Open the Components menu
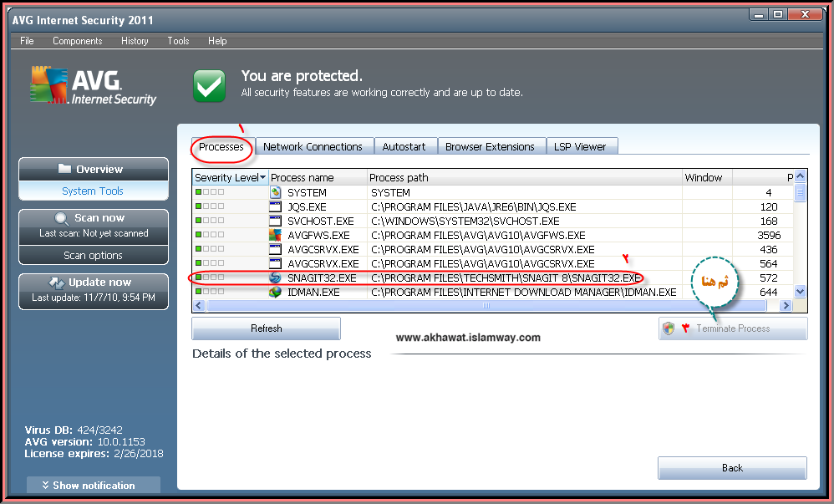 click(77, 41)
